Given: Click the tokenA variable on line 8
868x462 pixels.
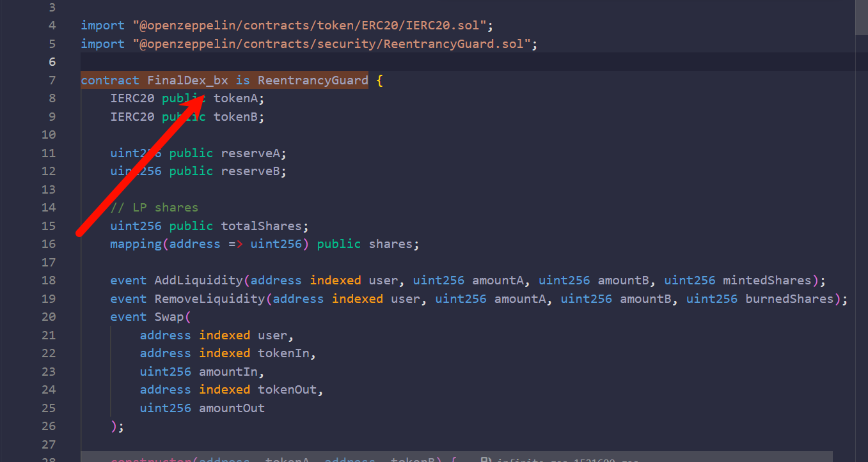Looking at the screenshot, I should pos(239,98).
